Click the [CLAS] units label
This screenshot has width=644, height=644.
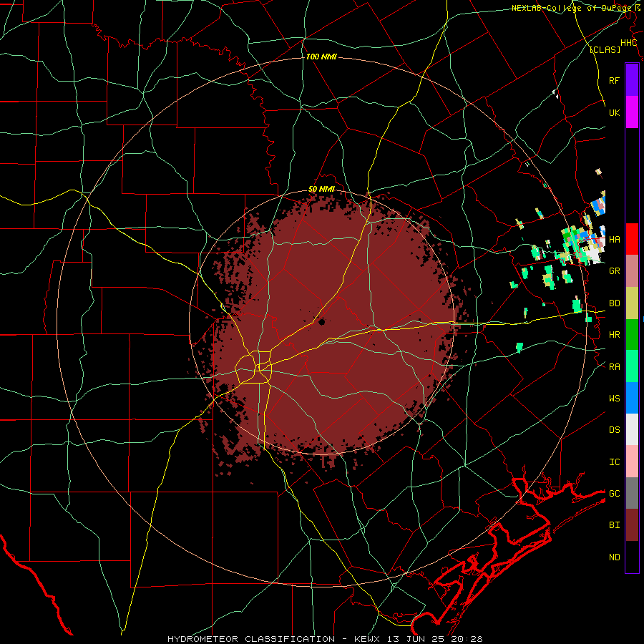point(605,49)
